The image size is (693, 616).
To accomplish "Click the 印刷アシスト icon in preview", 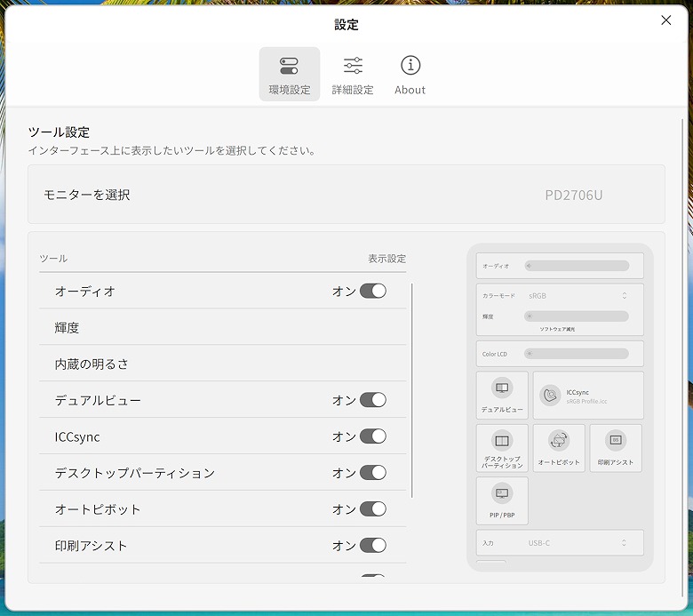I will [615, 441].
